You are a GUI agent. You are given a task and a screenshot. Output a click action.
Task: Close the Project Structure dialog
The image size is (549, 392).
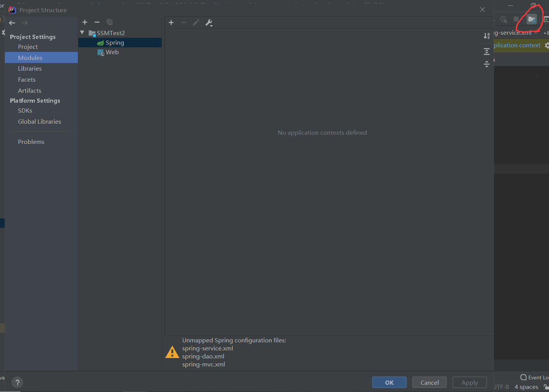483,10
